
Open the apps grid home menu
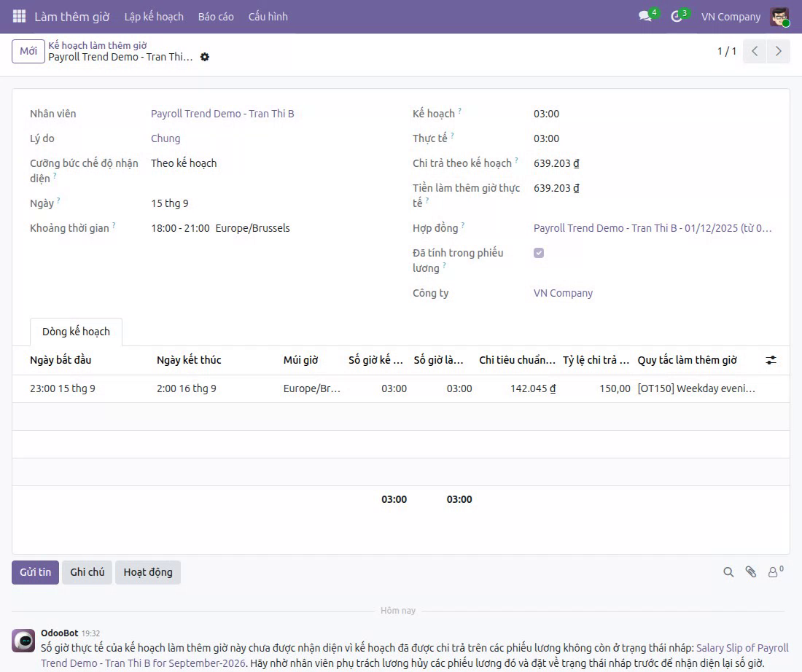[x=19, y=16]
